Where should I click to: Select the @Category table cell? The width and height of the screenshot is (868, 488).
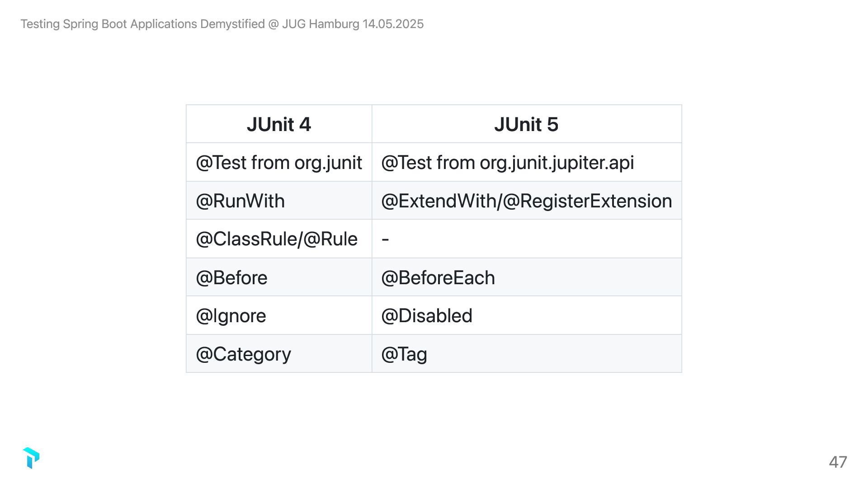pyautogui.click(x=243, y=354)
